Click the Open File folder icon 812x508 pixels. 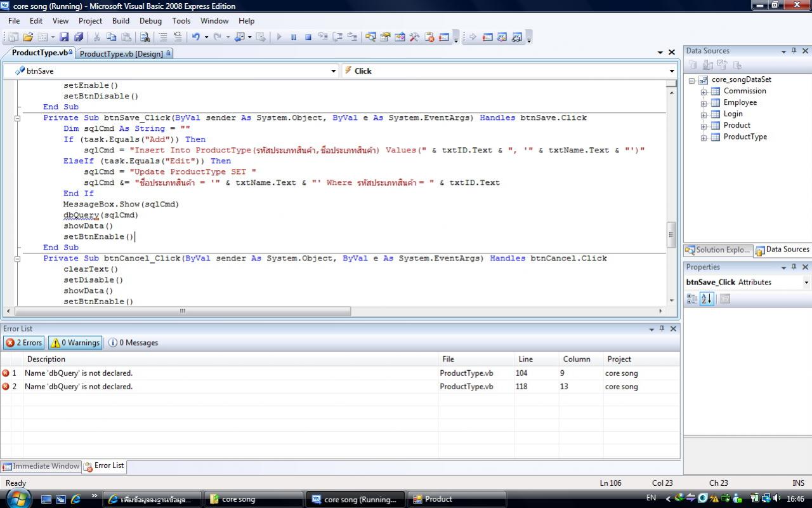pos(28,37)
